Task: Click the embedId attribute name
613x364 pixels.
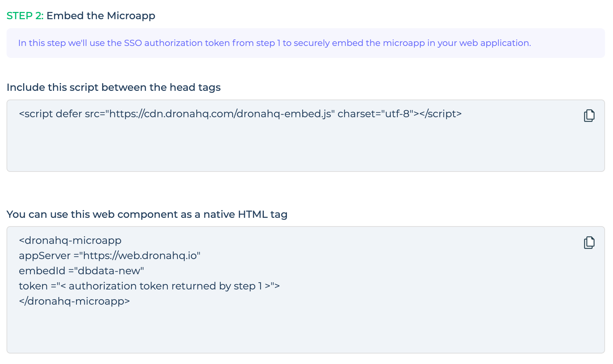Action: [42, 271]
